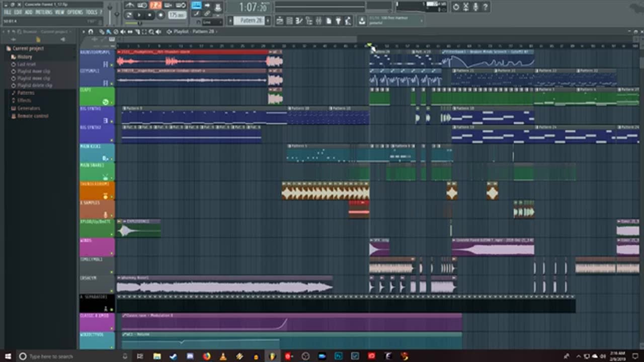The height and width of the screenshot is (362, 644).
Task: Click previous pattern arrow beside Pattern 28
Action: 230,21
